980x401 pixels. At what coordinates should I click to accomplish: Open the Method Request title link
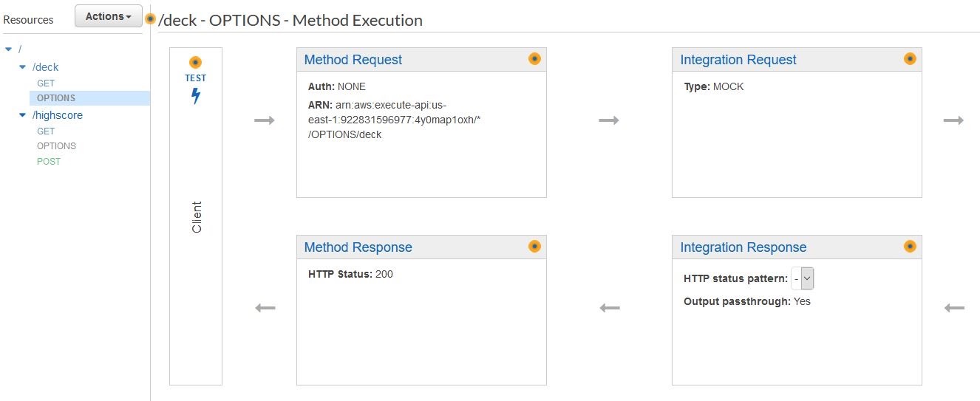click(x=353, y=60)
